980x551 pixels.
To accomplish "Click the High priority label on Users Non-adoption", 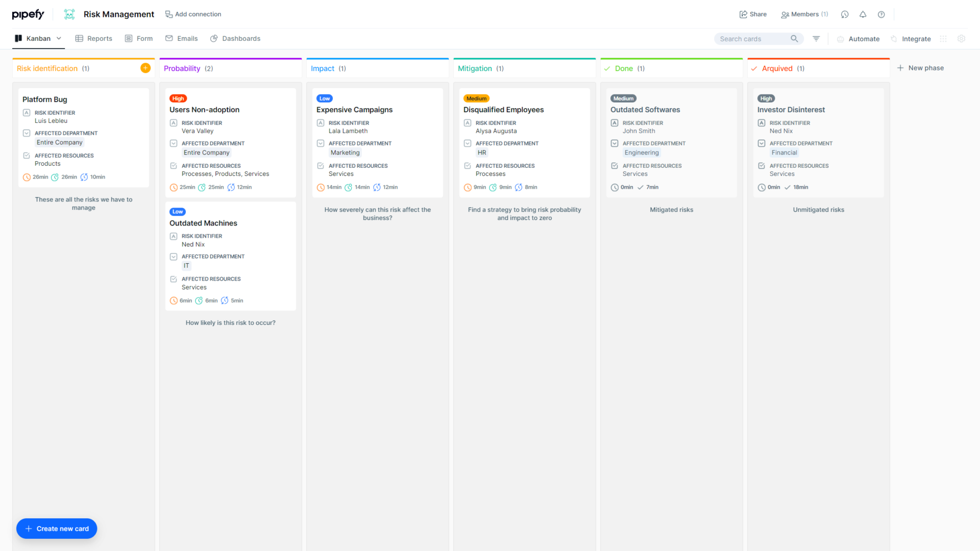I will (x=178, y=98).
